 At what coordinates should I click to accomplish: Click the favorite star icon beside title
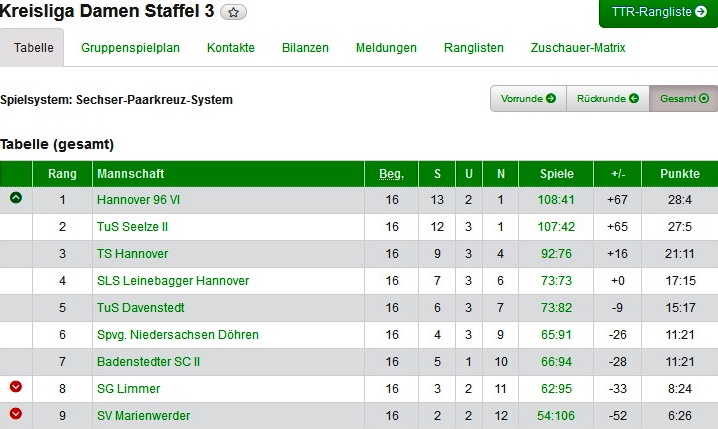tap(233, 13)
